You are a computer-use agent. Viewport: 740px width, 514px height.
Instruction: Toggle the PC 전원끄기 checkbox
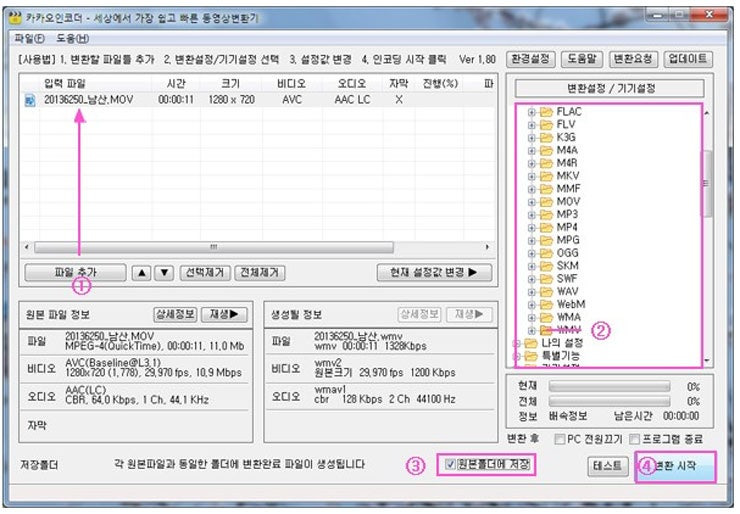[x=560, y=439]
